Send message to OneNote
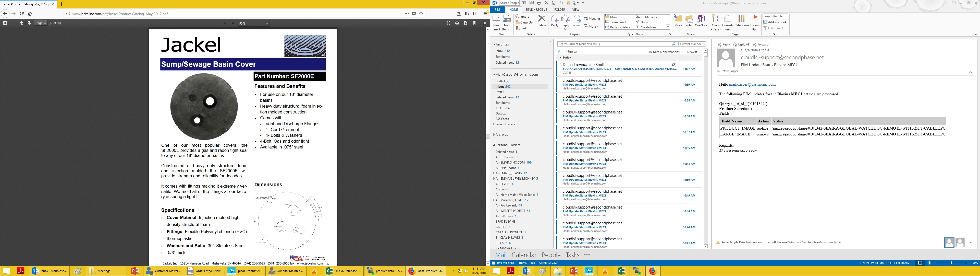Screen dimensions: 980x276 click(701, 21)
